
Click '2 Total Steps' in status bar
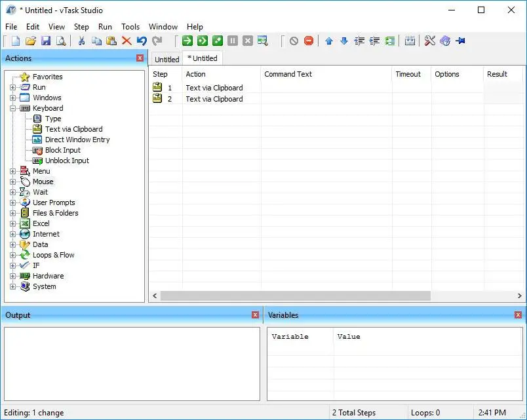pos(354,413)
